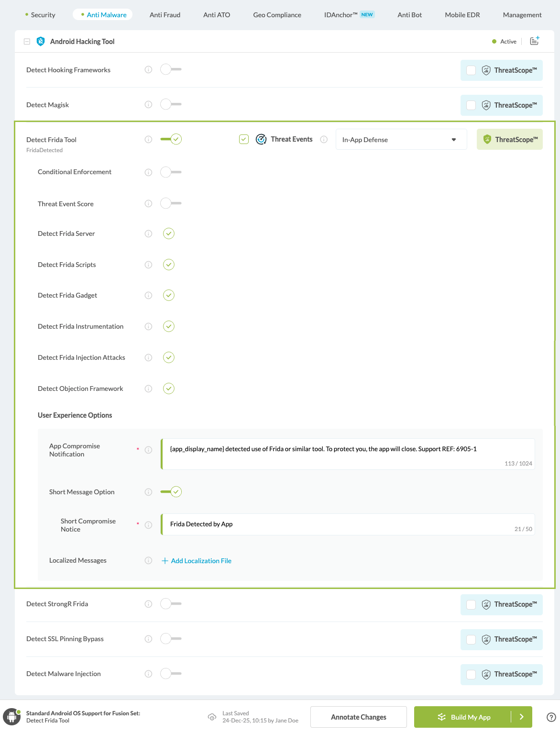Uncheck the Threat Events checkbox
Screen dimensions: 560x733
pyautogui.click(x=244, y=139)
